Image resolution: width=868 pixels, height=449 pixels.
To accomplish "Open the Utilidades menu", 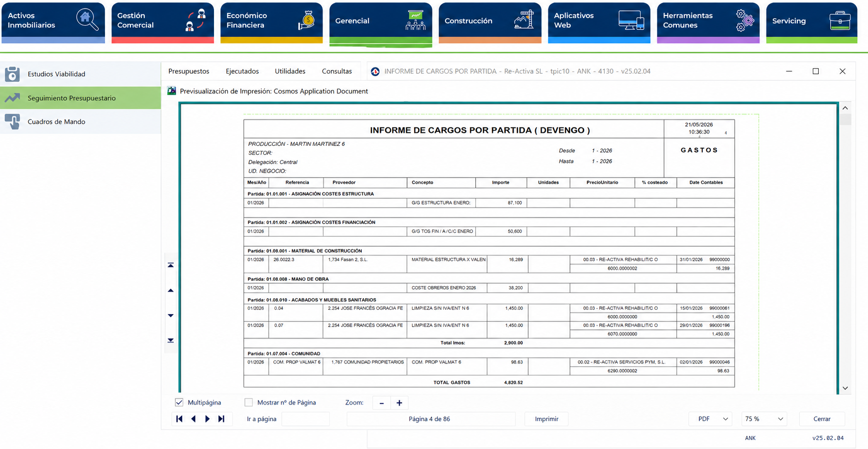I will pyautogui.click(x=290, y=71).
